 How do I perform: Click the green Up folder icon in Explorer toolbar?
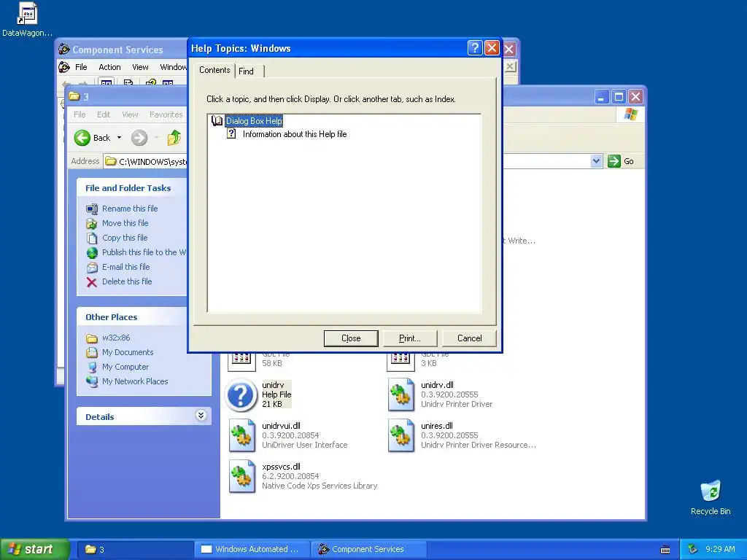(x=174, y=138)
